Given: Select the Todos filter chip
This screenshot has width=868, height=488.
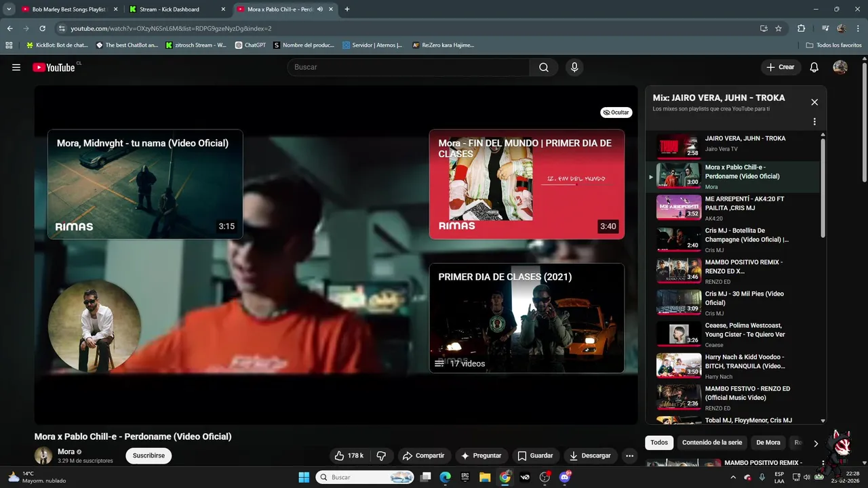Looking at the screenshot, I should [659, 443].
